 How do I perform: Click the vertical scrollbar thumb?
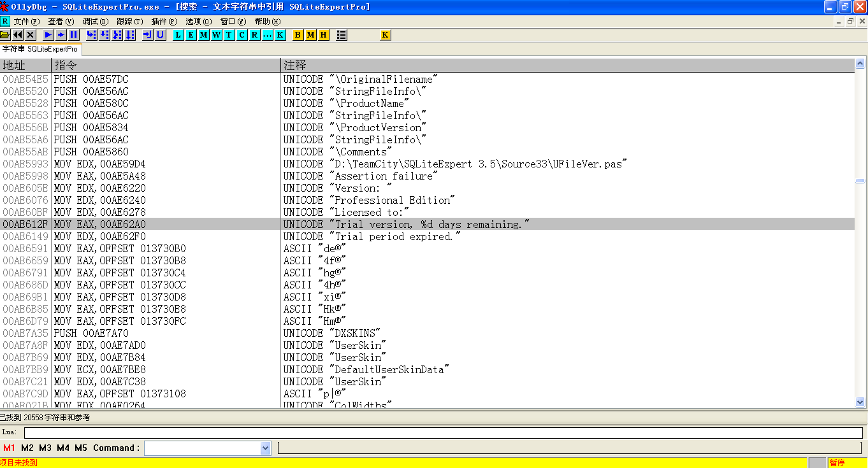pyautogui.click(x=860, y=181)
